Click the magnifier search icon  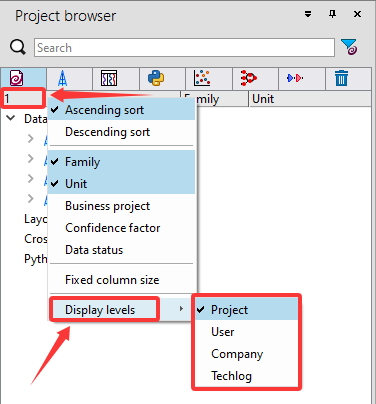(18, 47)
